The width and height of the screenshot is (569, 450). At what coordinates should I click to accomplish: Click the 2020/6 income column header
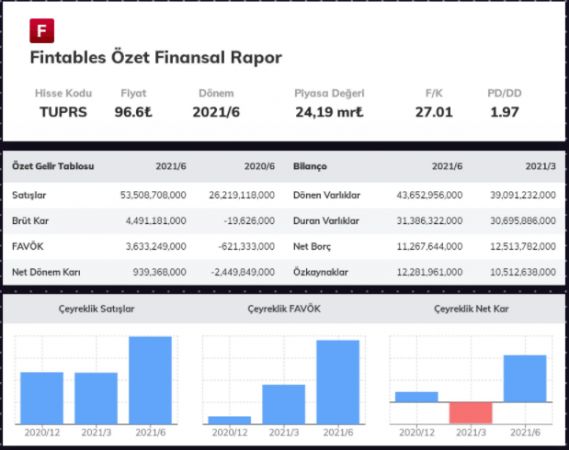[x=259, y=166]
